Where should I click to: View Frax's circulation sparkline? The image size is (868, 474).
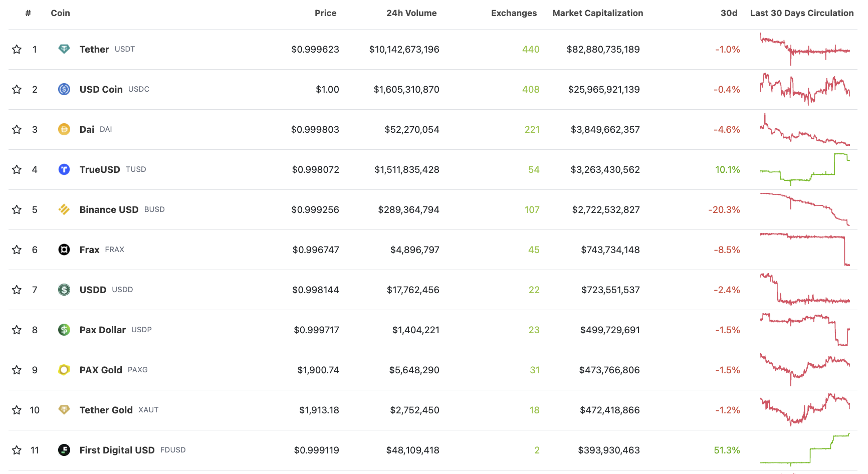805,250
